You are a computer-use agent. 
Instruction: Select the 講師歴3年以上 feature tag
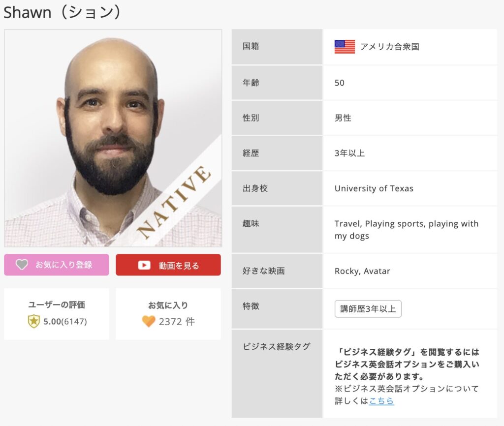[368, 309]
